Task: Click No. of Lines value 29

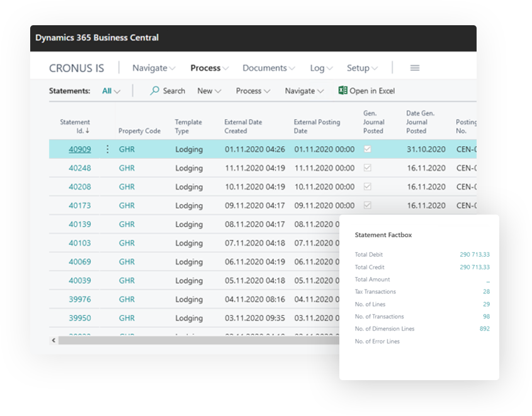Action: tap(486, 304)
